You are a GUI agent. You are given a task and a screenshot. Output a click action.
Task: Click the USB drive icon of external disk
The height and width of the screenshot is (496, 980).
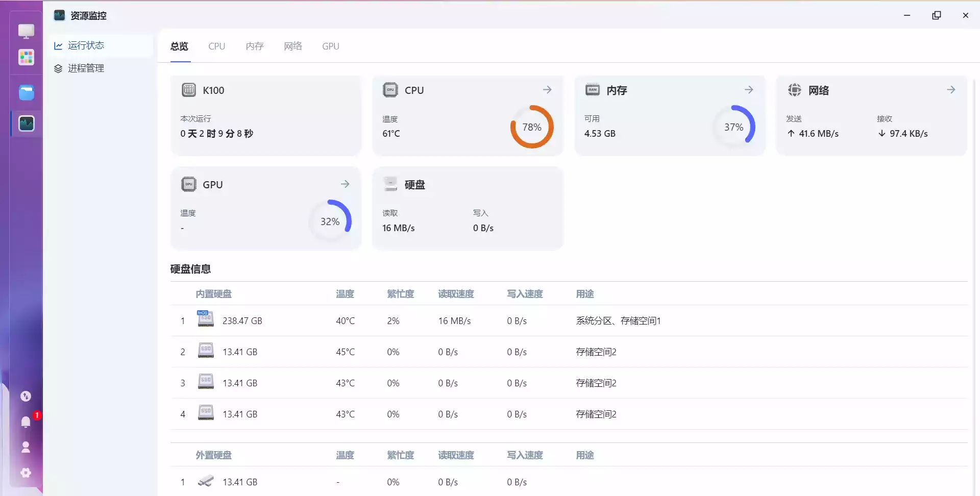(206, 481)
